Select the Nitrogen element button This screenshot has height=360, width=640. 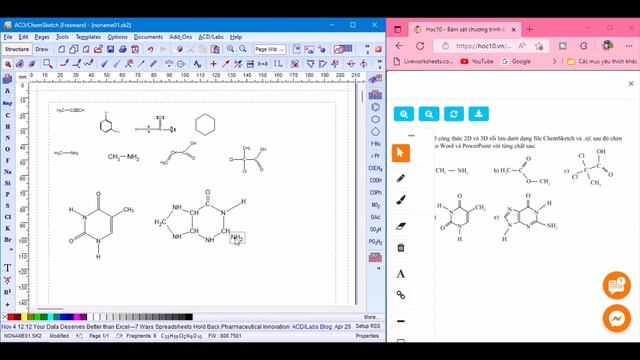pyautogui.click(x=7, y=138)
